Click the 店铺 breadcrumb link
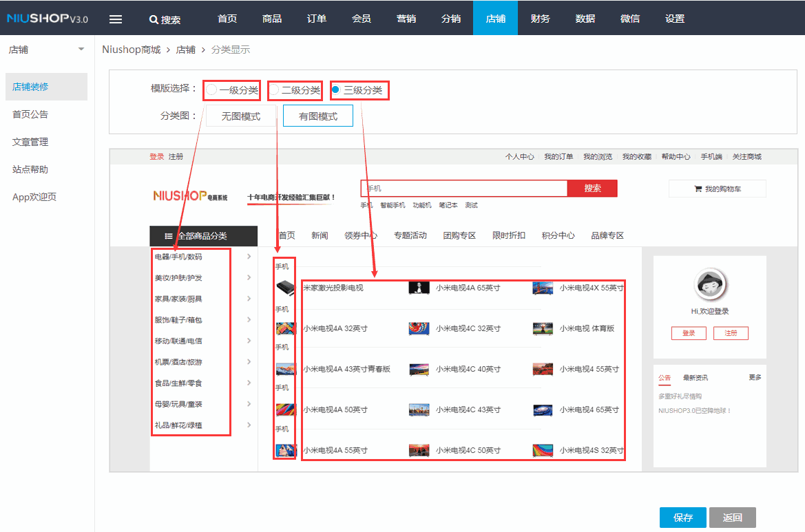This screenshot has height=532, width=805. point(186,50)
